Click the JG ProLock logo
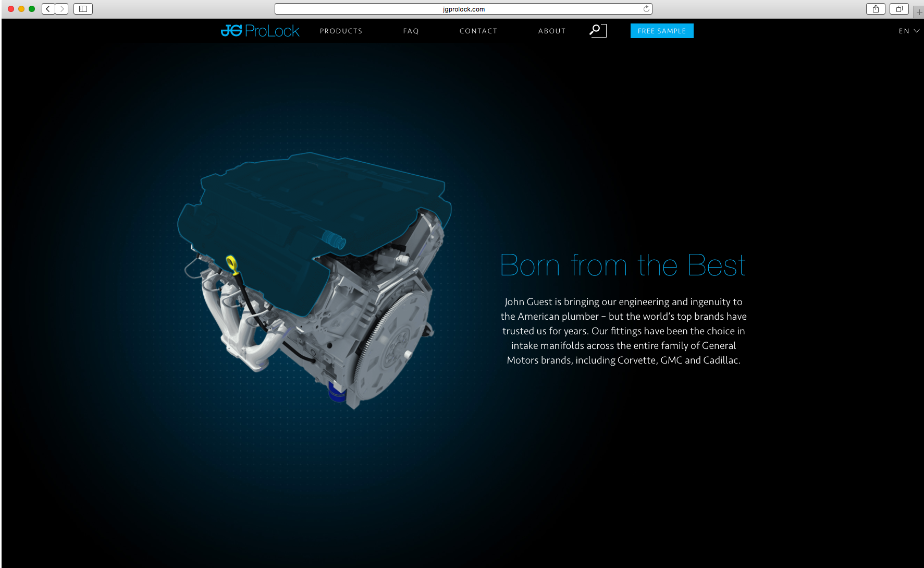This screenshot has width=924, height=568. pos(260,31)
